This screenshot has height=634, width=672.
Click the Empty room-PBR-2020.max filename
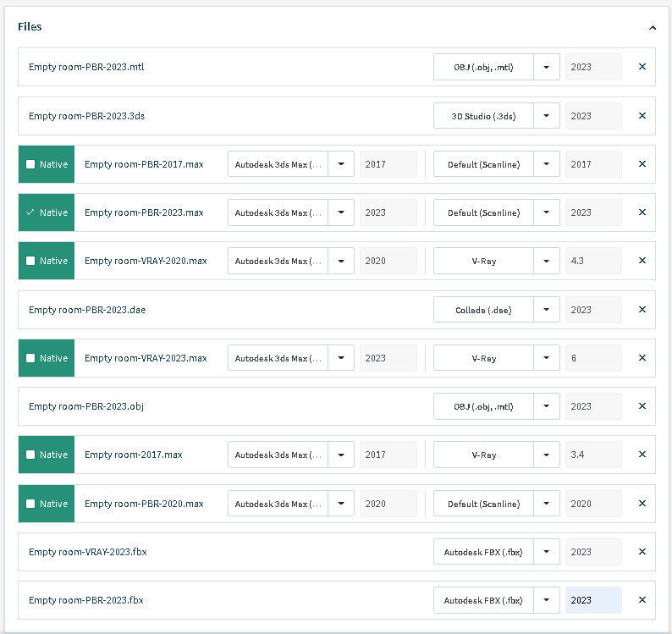[144, 504]
